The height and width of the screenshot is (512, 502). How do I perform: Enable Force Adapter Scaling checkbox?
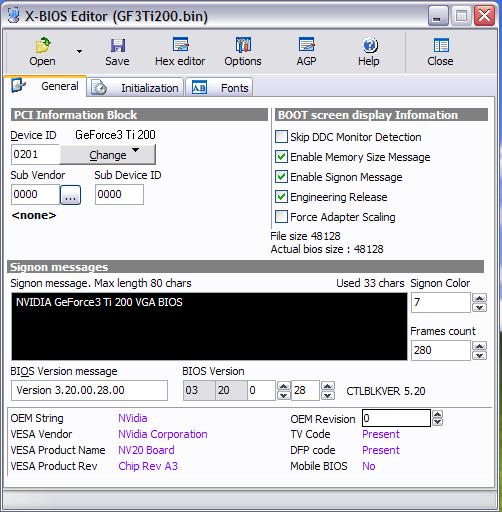281,217
